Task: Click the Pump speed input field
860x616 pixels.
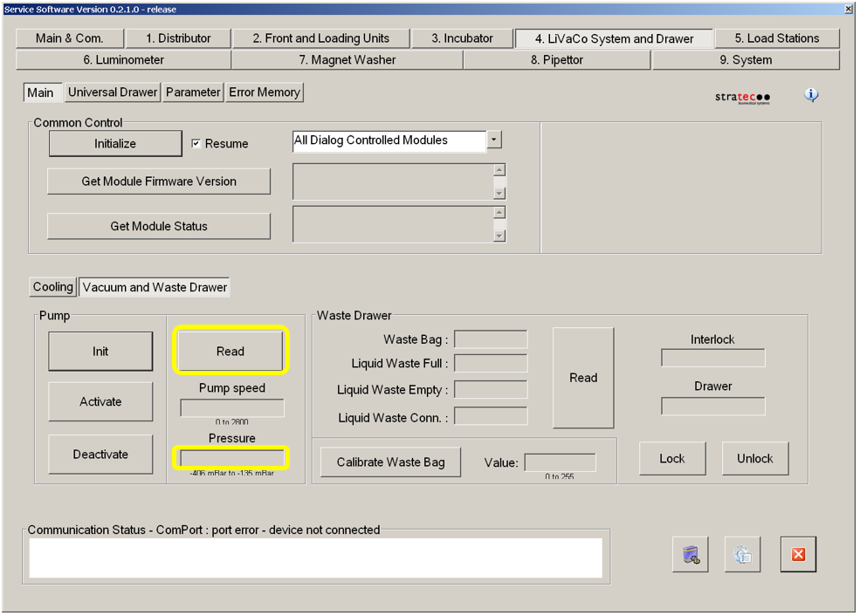Action: [x=232, y=408]
